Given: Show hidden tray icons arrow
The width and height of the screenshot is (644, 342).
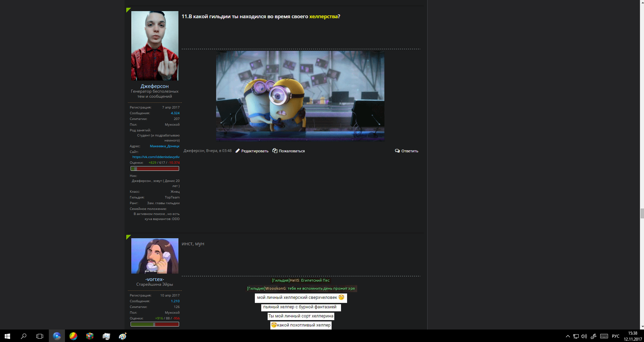Looking at the screenshot, I should (x=568, y=336).
